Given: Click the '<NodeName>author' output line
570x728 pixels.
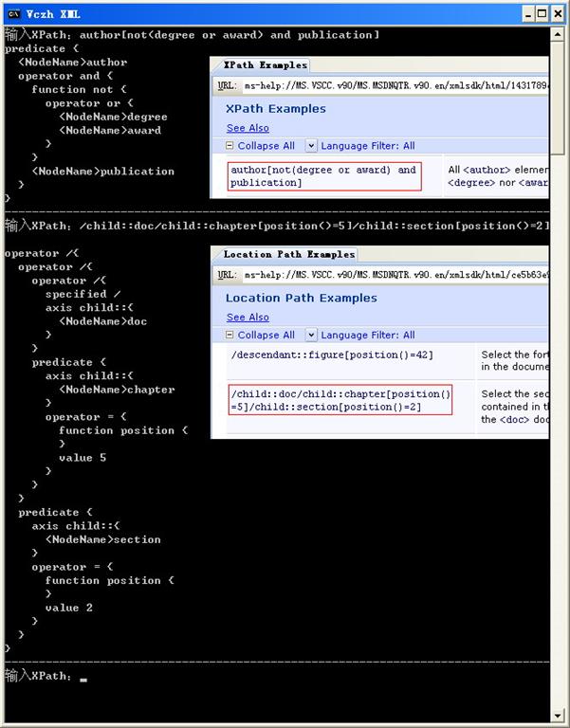Looking at the screenshot, I should 73,63.
